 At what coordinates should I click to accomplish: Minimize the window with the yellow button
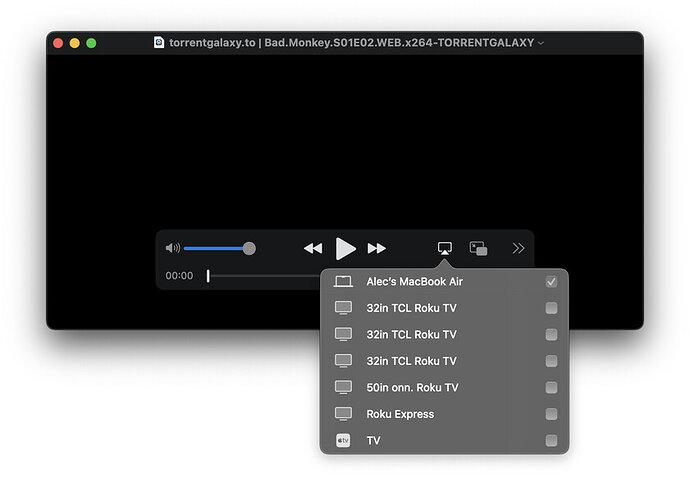pos(74,43)
